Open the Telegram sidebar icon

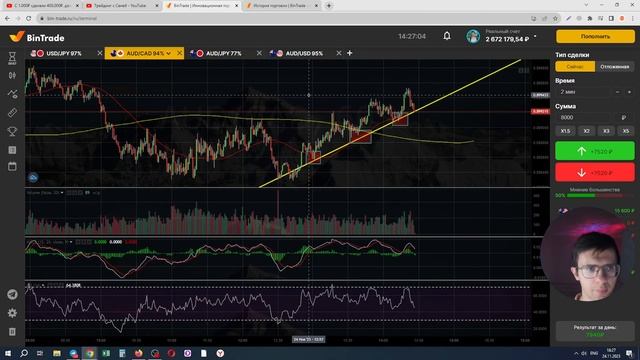[x=12, y=294]
